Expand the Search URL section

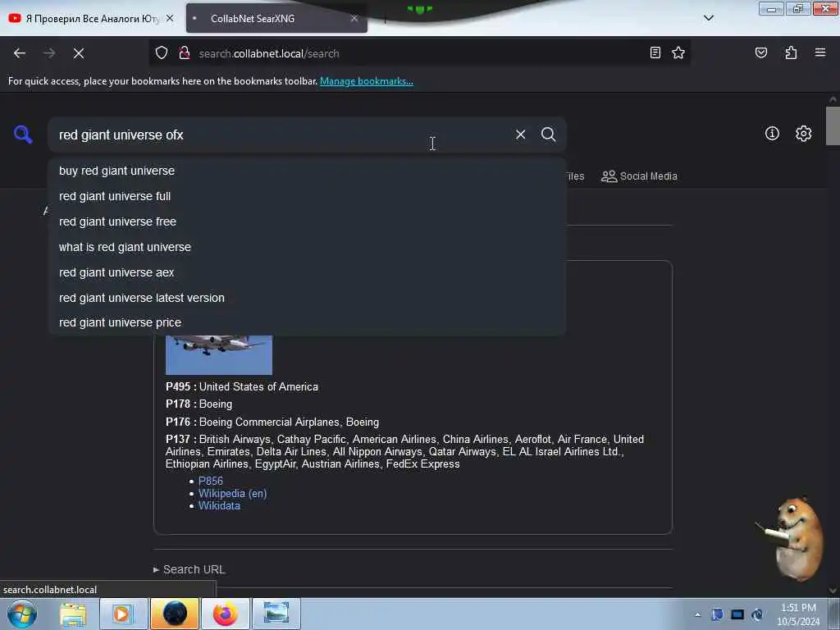point(189,569)
